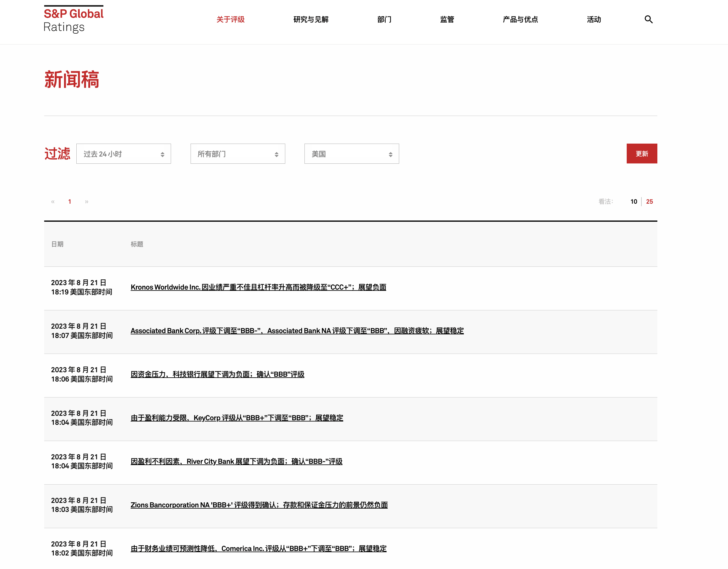Open the Zions Bancorporation NA rating article
728x569 pixels.
tap(259, 505)
